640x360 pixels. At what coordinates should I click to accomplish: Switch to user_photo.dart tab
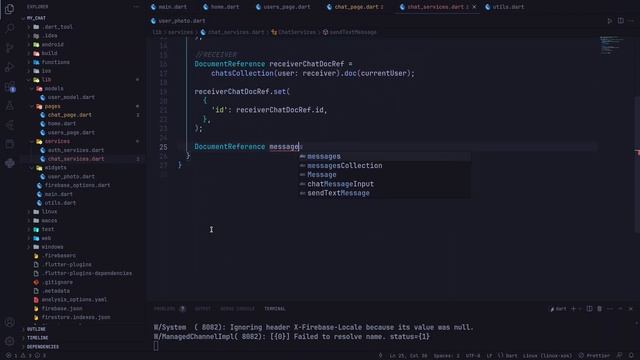tap(178, 21)
